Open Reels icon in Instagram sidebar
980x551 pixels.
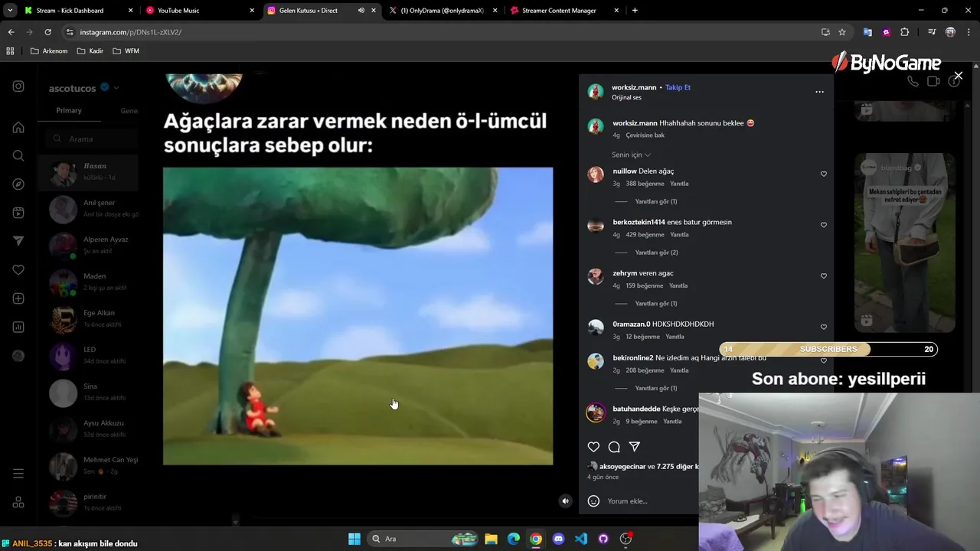tap(18, 213)
